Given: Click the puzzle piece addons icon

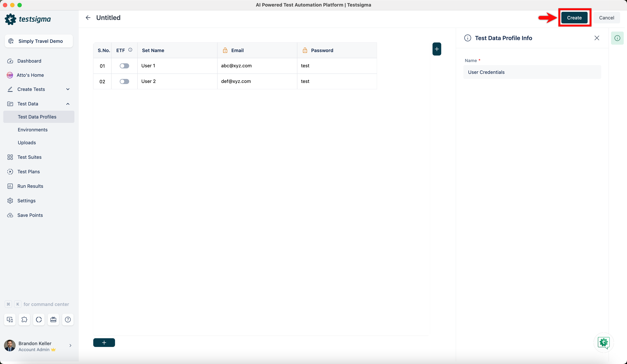Looking at the screenshot, I should click(24, 320).
